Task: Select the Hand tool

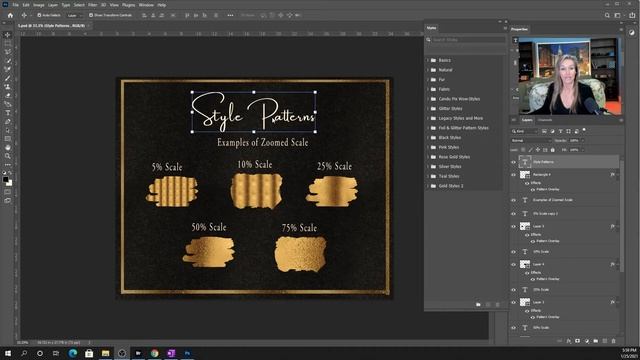Action: 7,147
